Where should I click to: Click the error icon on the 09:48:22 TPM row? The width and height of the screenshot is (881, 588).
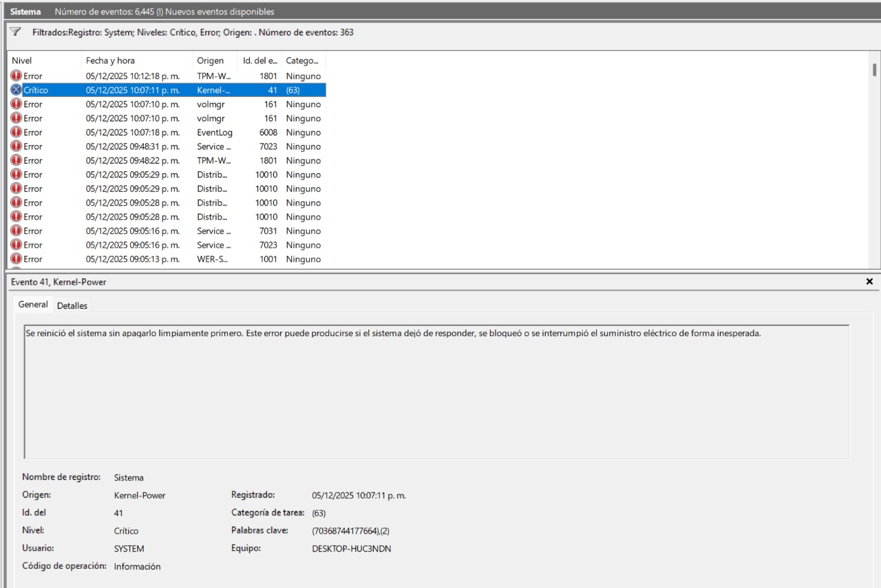[x=17, y=160]
